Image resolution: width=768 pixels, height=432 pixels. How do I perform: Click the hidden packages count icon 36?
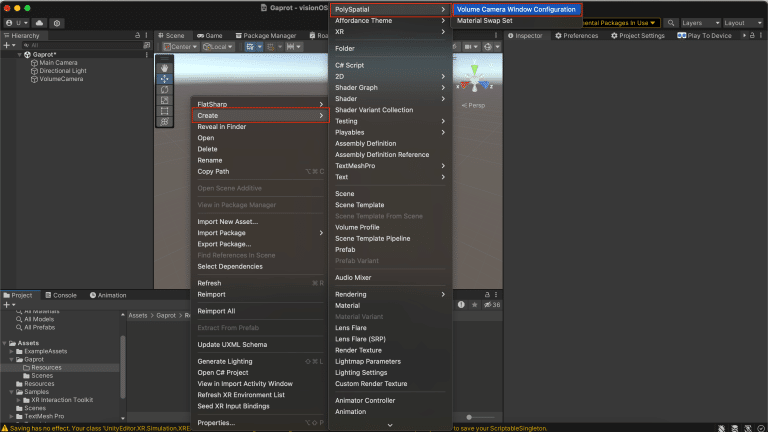point(492,305)
